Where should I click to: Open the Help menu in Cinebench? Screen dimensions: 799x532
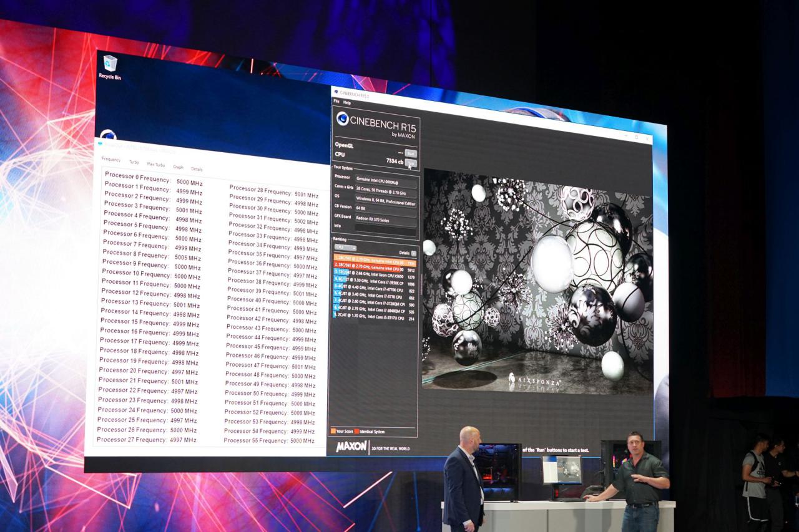(x=347, y=102)
